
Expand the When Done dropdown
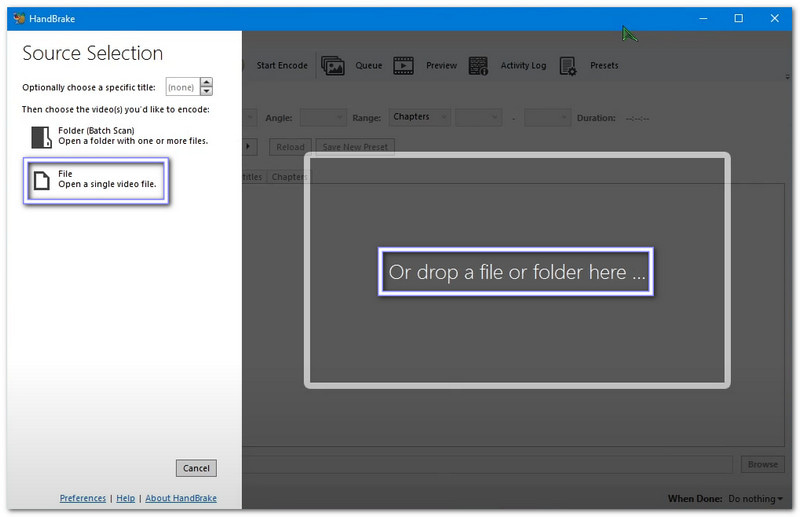pyautogui.click(x=755, y=499)
